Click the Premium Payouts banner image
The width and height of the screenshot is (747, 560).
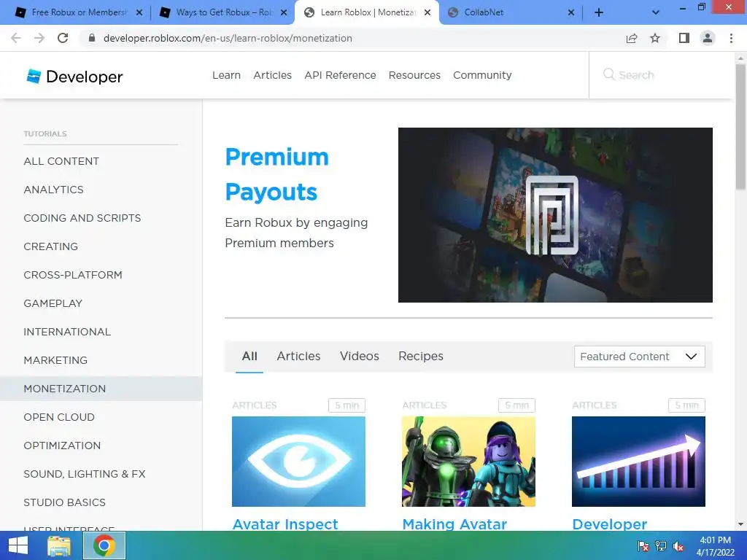point(555,215)
